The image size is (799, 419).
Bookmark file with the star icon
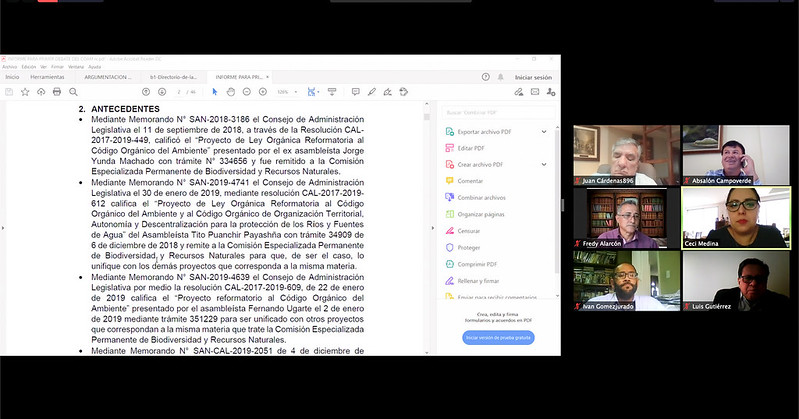25,92
